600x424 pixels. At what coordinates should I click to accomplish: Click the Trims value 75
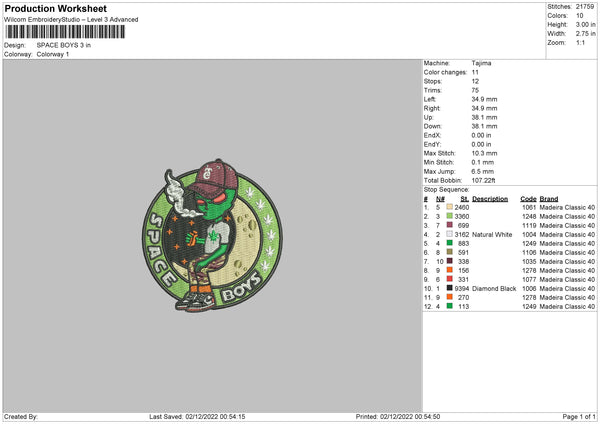pos(475,90)
